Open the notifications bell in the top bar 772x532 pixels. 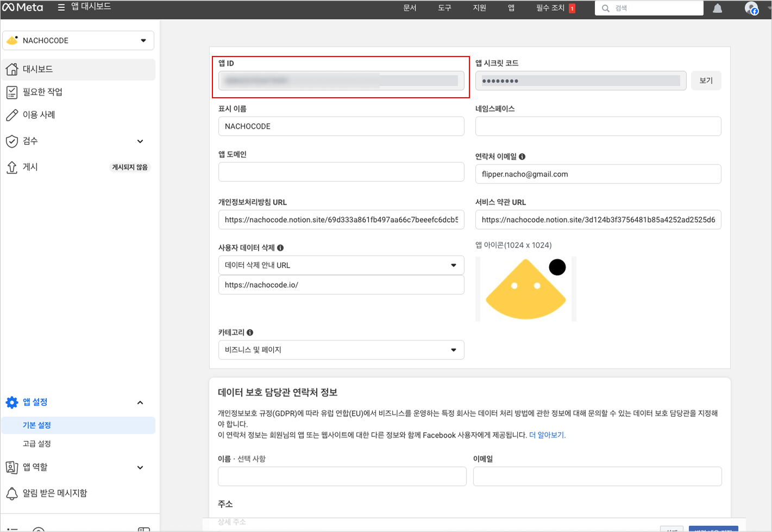click(x=717, y=8)
